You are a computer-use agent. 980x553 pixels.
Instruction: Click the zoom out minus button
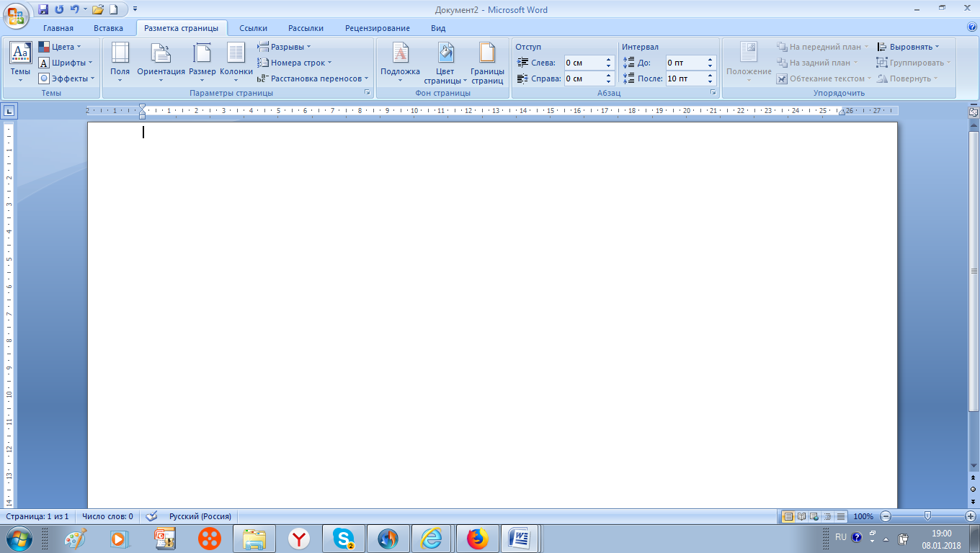(886, 516)
